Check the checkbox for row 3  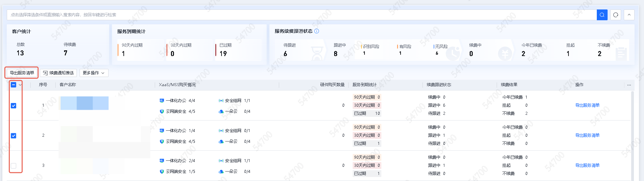[x=13, y=166]
